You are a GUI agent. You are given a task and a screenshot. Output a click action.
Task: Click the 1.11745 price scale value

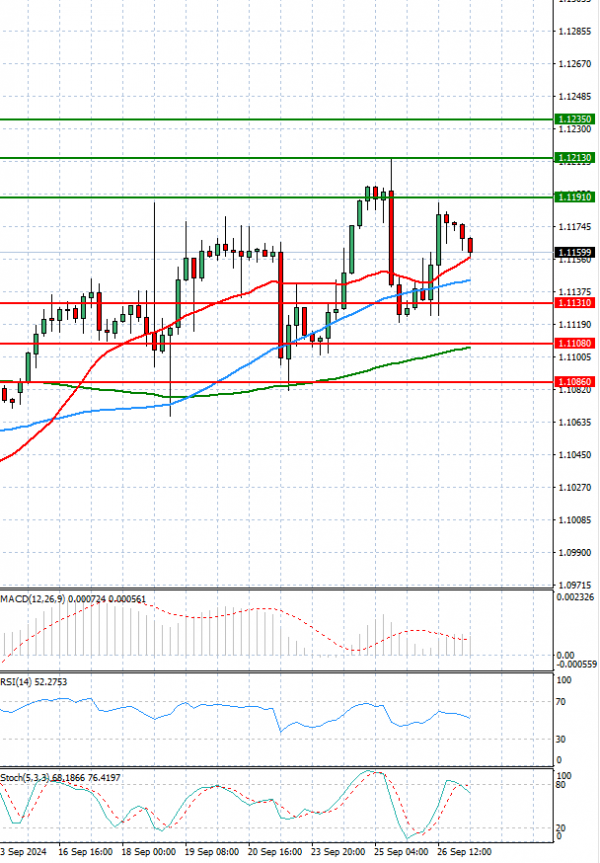(x=575, y=227)
